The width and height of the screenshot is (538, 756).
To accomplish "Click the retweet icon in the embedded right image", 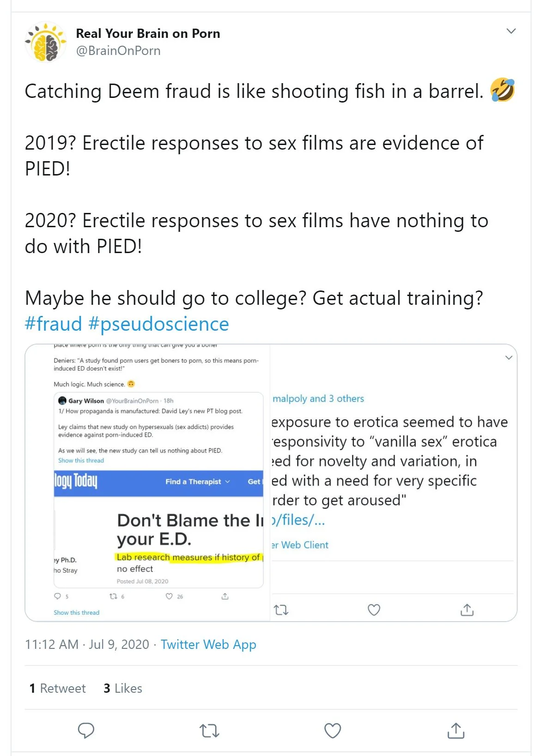I will click(281, 610).
